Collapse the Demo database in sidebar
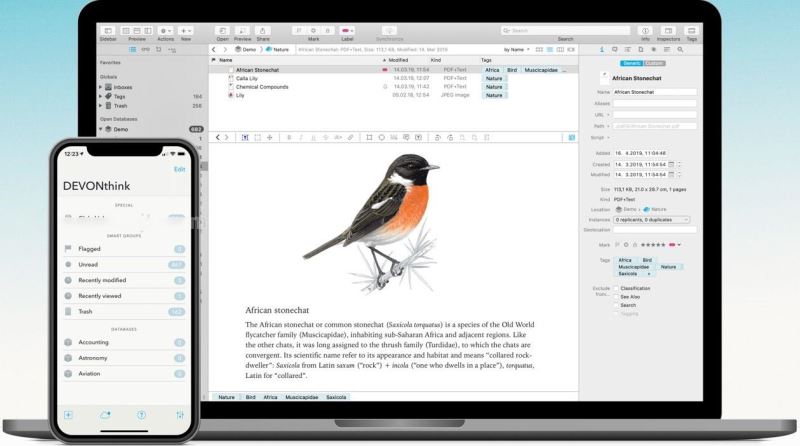The height and width of the screenshot is (446, 800). pyautogui.click(x=101, y=129)
